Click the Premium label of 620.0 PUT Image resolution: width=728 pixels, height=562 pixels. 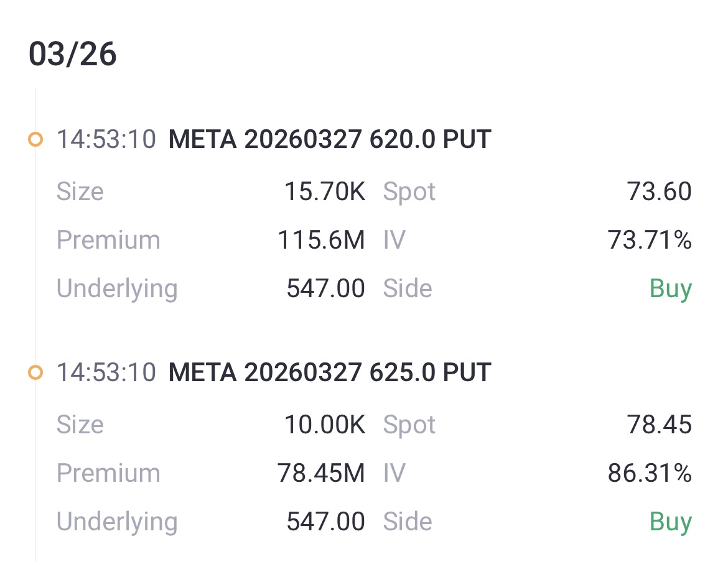[x=108, y=240]
